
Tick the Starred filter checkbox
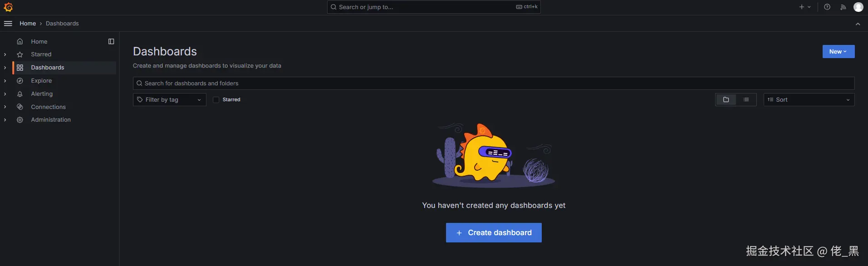coord(216,100)
